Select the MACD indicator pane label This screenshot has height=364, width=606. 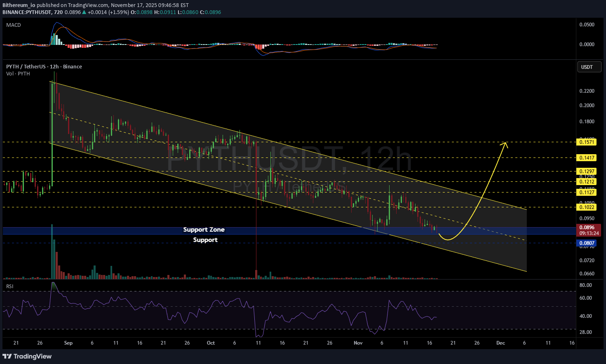(14, 25)
